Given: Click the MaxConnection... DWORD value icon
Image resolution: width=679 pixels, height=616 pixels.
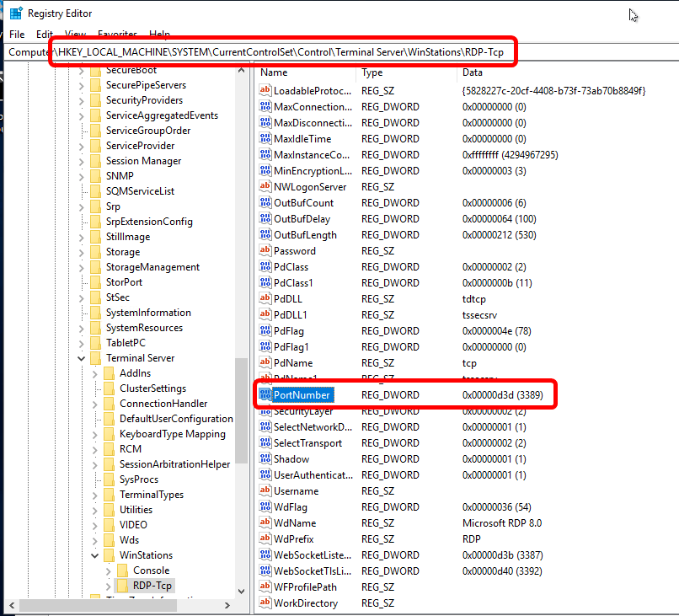Looking at the screenshot, I should click(x=265, y=106).
